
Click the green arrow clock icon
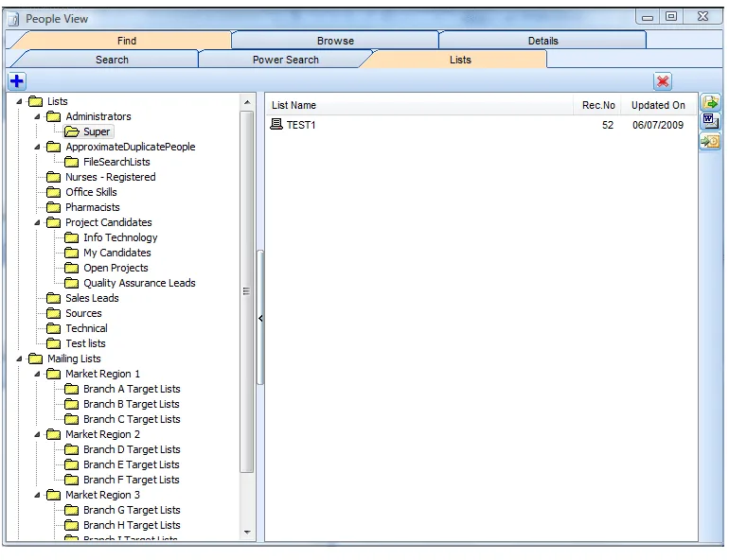(710, 141)
